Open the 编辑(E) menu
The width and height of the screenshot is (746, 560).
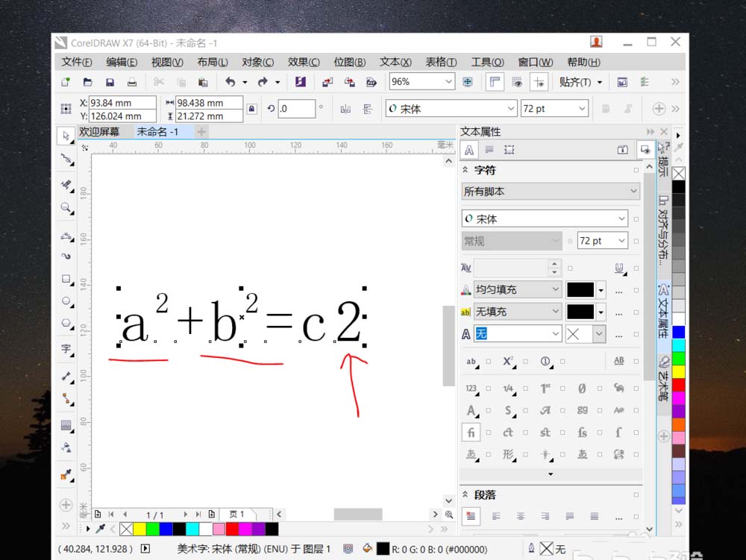point(122,63)
